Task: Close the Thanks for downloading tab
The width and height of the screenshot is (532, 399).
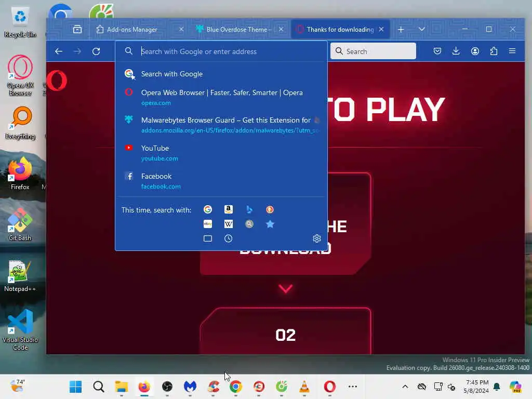Action: pyautogui.click(x=381, y=30)
